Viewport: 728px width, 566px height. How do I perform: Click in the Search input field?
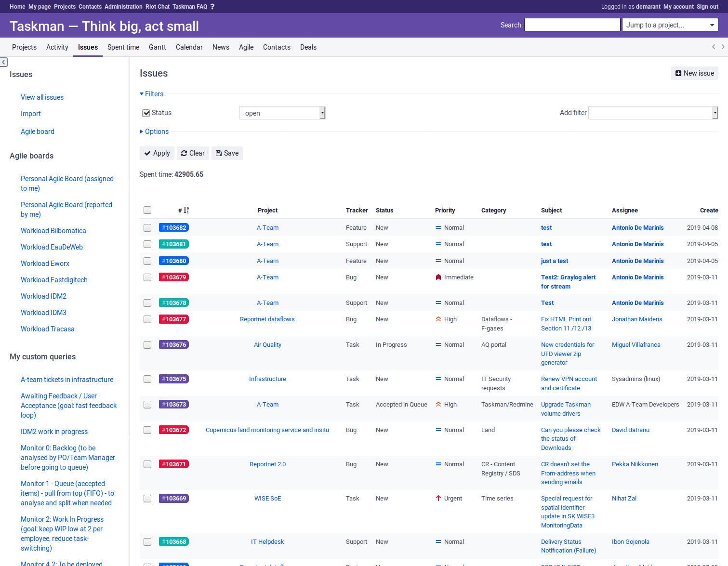(x=572, y=25)
